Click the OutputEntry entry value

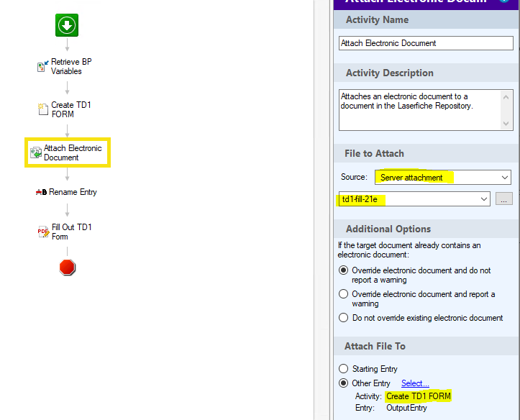pyautogui.click(x=406, y=408)
